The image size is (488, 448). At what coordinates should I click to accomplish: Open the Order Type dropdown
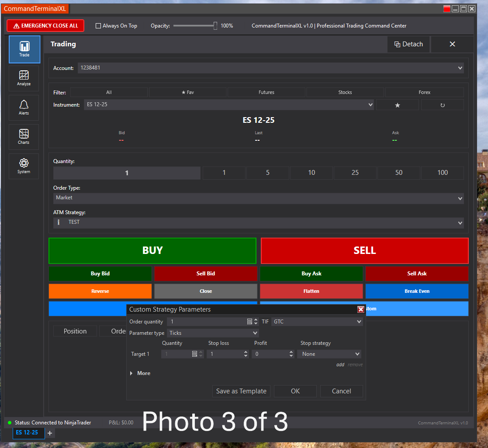click(258, 198)
